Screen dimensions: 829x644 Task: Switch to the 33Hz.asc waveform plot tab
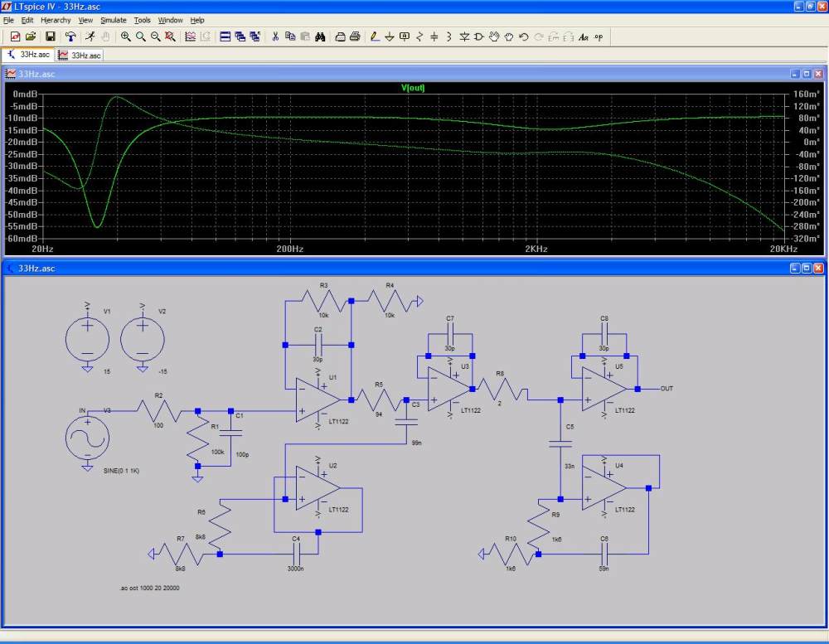(x=80, y=55)
